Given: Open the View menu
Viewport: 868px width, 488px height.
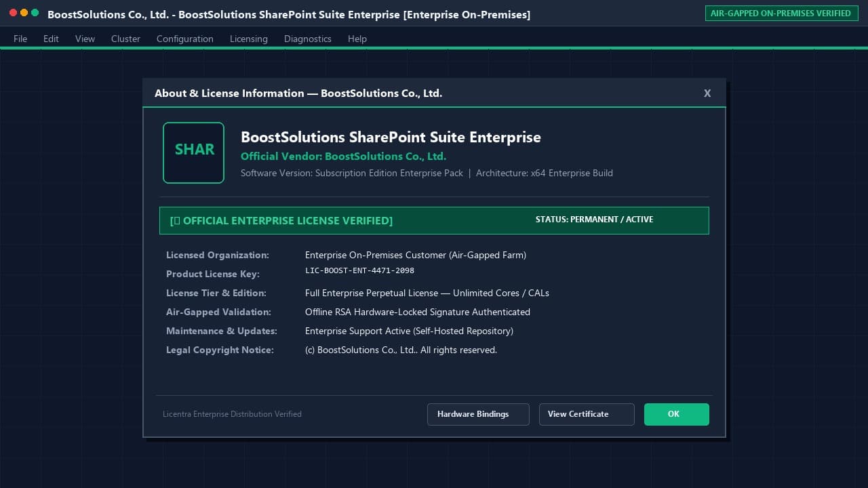Looking at the screenshot, I should (85, 39).
